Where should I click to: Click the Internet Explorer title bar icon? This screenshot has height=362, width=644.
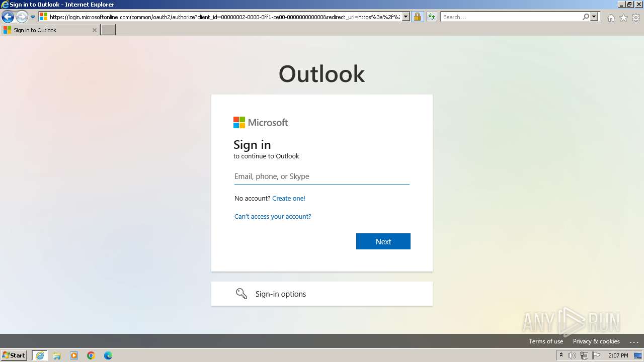(5, 4)
